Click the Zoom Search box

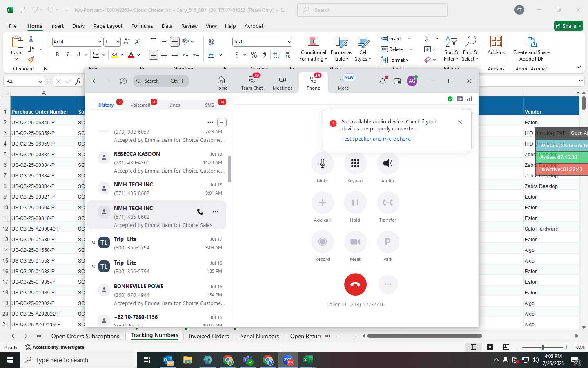coord(161,81)
